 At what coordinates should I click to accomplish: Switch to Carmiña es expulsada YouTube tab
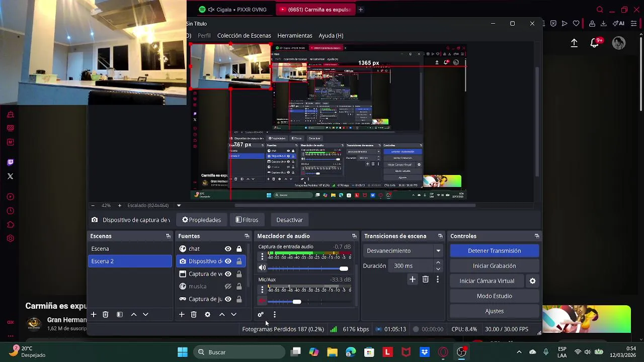tap(315, 10)
